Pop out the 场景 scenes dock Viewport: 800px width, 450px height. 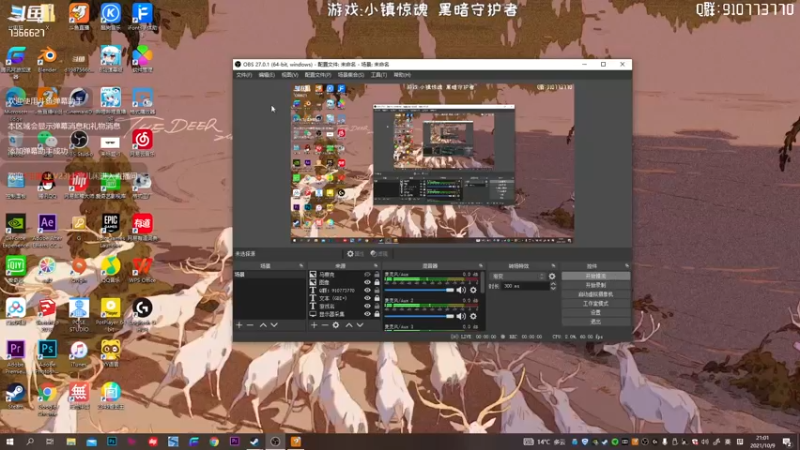point(301,266)
